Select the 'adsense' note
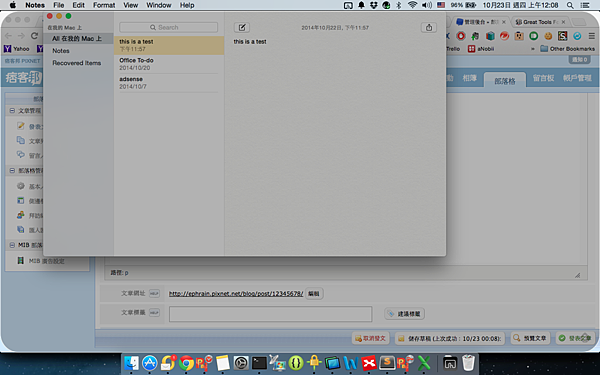Screen dimensions: 600x375 click(169, 83)
